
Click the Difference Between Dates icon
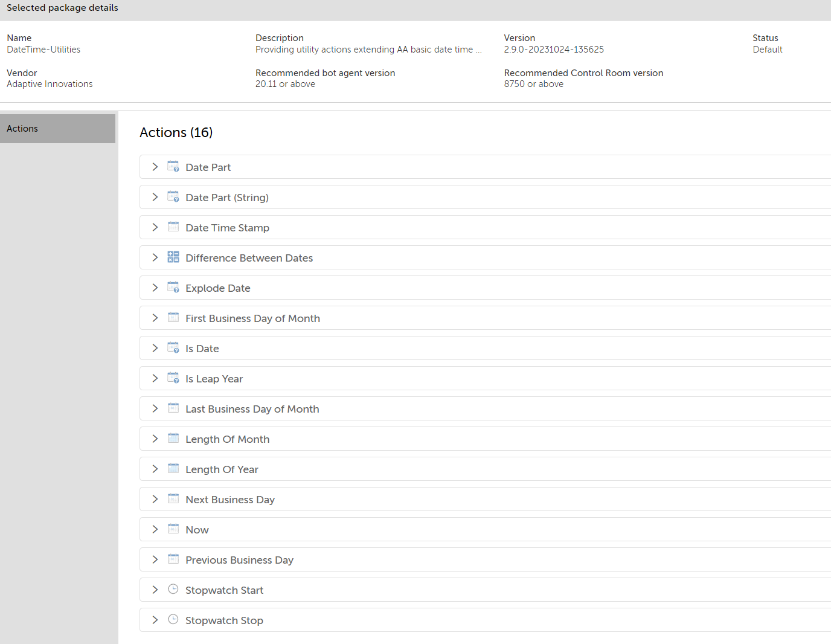pos(173,257)
